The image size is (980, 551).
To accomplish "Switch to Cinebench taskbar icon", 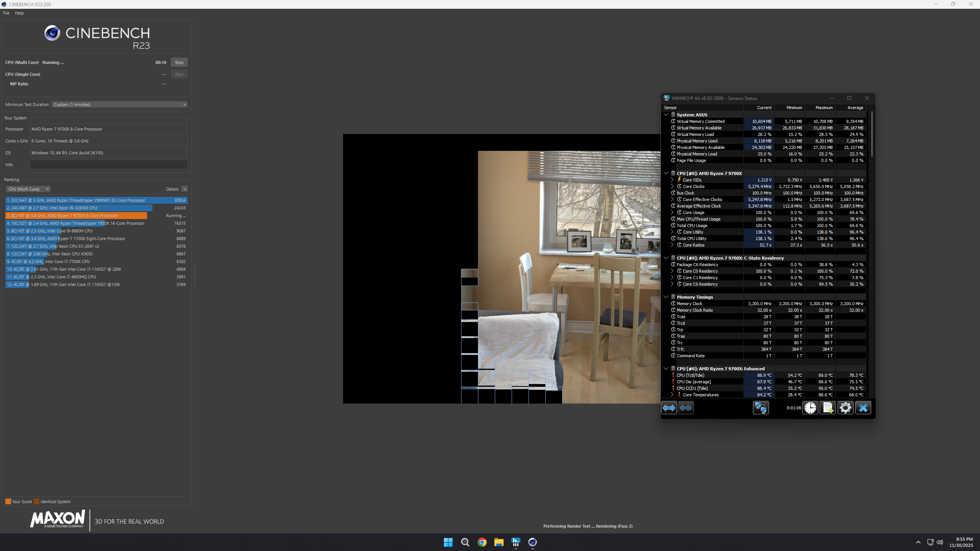I will click(532, 542).
